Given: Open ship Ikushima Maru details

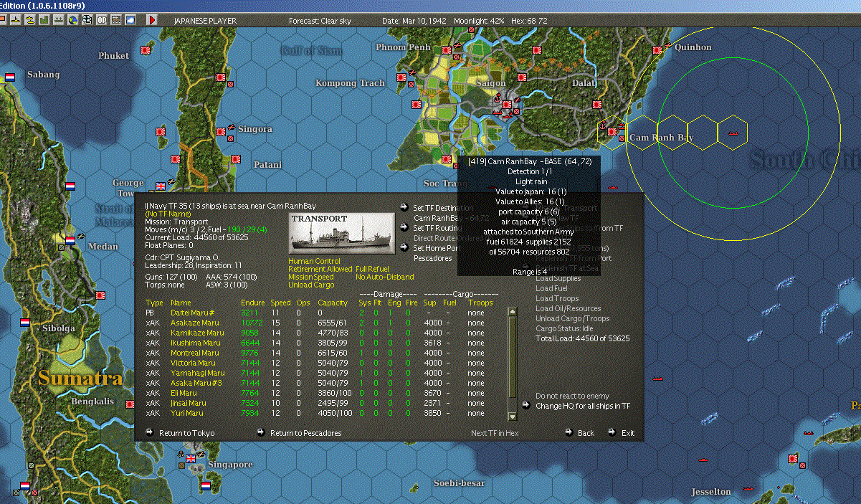Looking at the screenshot, I should click(x=194, y=343).
